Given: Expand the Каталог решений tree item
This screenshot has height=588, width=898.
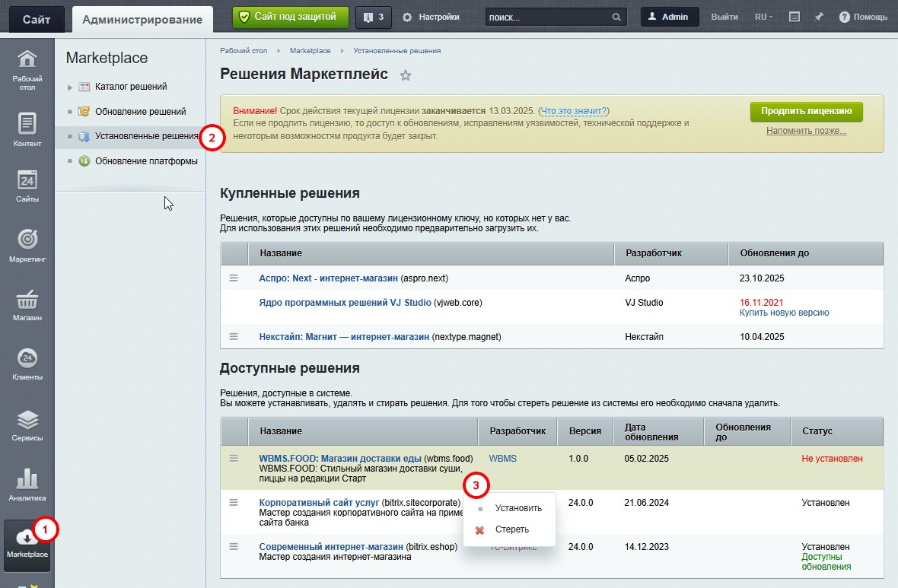Looking at the screenshot, I should pos(70,87).
